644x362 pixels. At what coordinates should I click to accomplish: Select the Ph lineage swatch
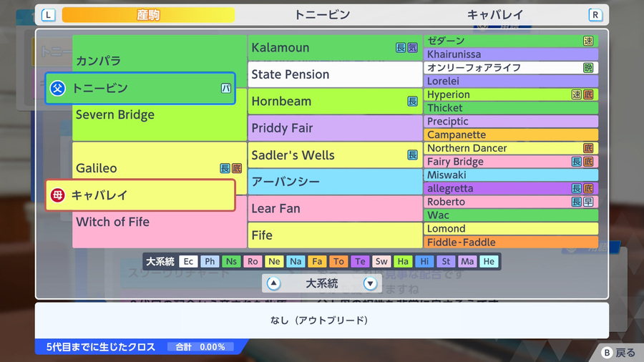click(210, 261)
